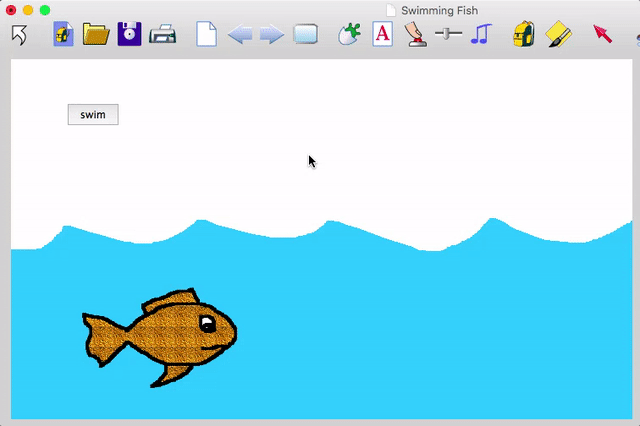Print the project with the printer icon
640x426 pixels.
[163, 34]
